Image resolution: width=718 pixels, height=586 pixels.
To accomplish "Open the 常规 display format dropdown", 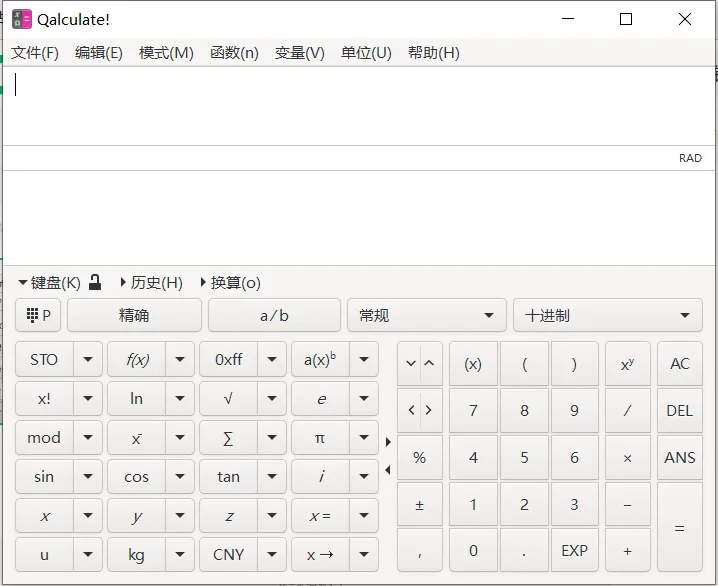I will (426, 315).
